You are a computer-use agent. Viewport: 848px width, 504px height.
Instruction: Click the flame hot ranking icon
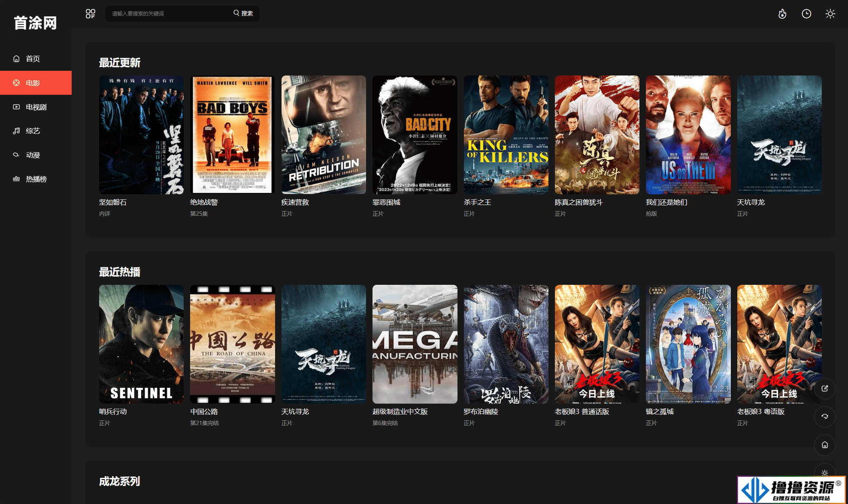pos(782,14)
